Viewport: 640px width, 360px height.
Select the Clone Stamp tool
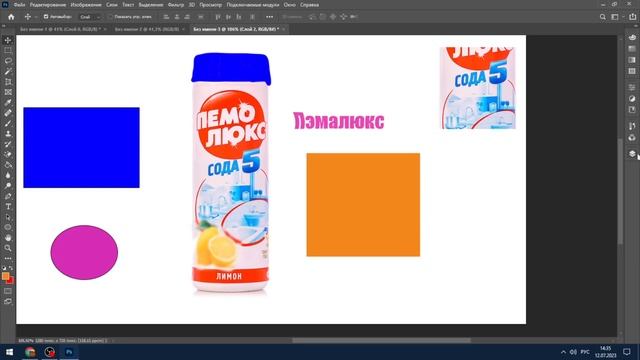(8, 134)
